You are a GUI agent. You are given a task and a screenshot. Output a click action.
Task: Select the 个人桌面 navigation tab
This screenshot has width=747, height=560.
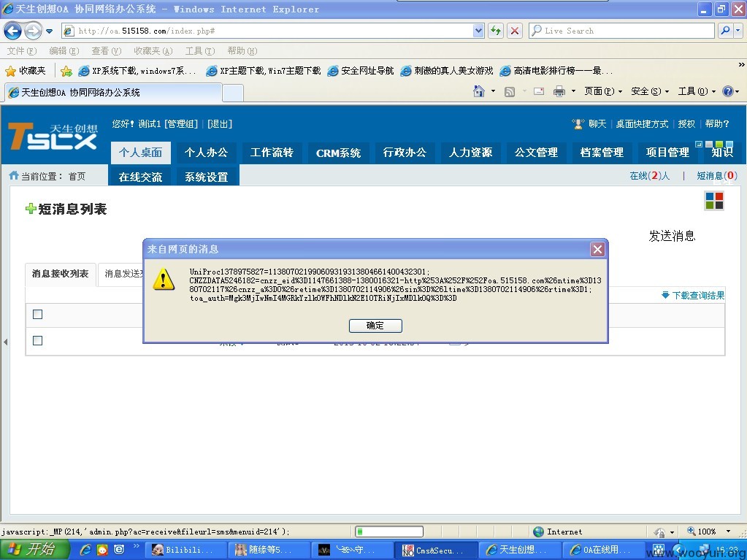pyautogui.click(x=140, y=153)
